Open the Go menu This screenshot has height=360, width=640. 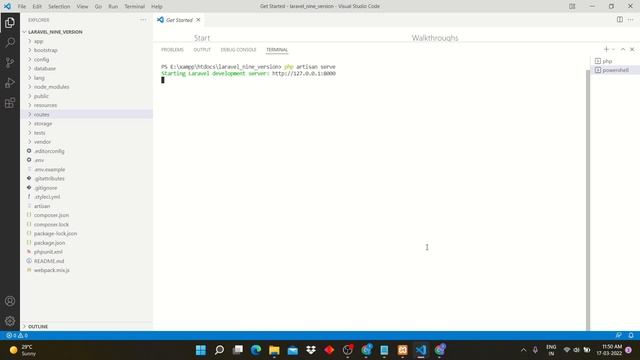[98, 7]
